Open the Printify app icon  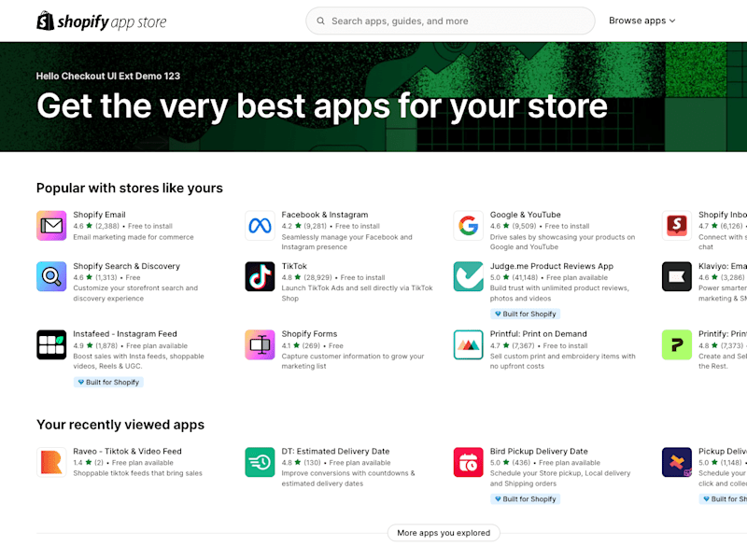677,344
